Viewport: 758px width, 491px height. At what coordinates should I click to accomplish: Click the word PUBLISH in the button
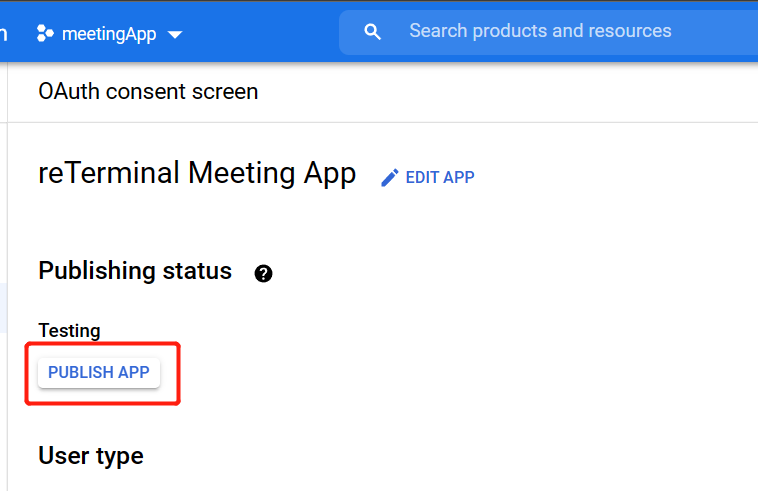(81, 372)
